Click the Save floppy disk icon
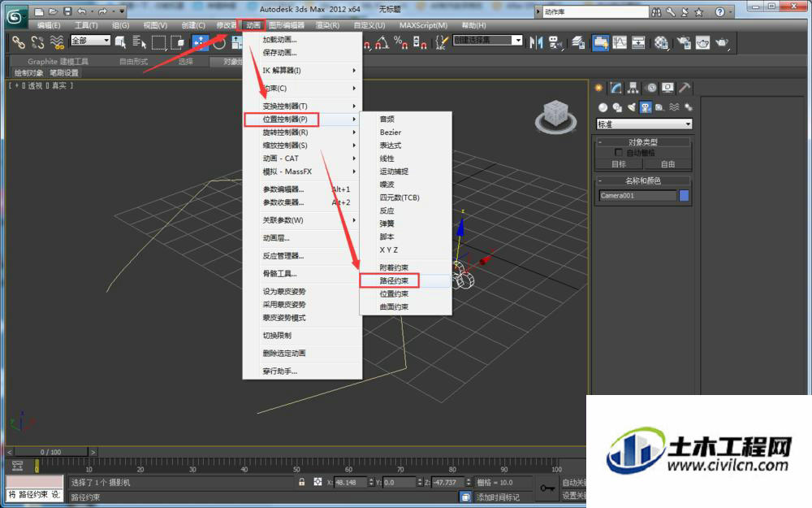 click(68, 11)
